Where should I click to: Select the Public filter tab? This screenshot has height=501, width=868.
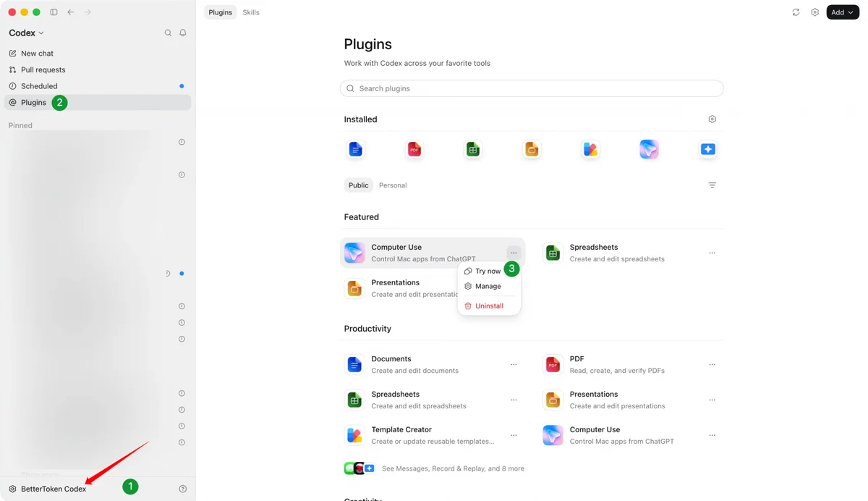pos(359,185)
